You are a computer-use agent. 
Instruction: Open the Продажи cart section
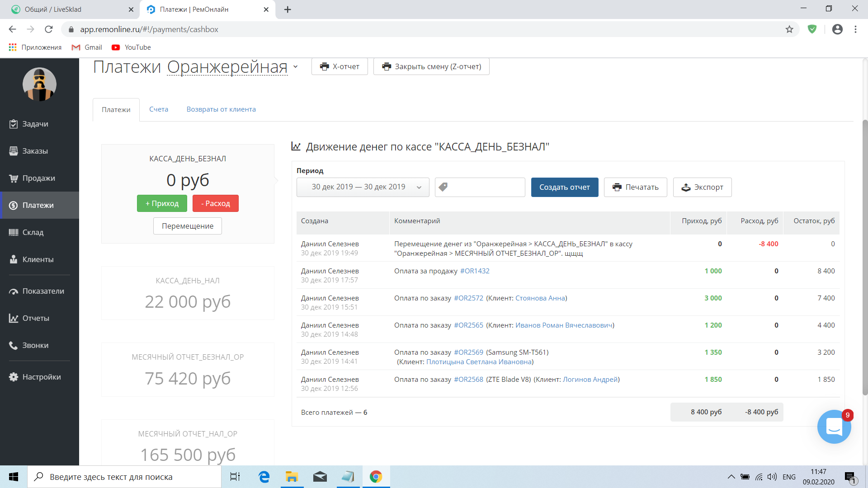click(38, 178)
